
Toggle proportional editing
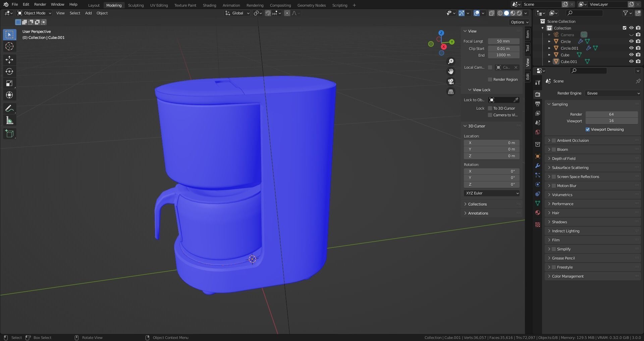[287, 13]
